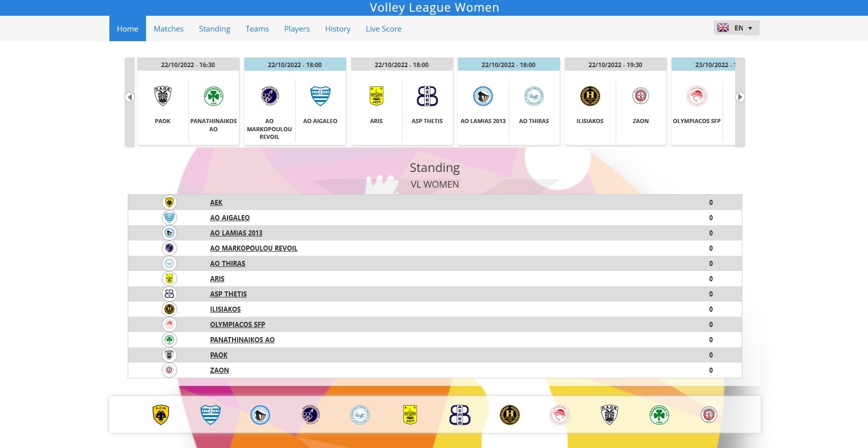This screenshot has height=448, width=868.
Task: Open the OLYMPIACOS SFP team link
Action: pyautogui.click(x=238, y=324)
